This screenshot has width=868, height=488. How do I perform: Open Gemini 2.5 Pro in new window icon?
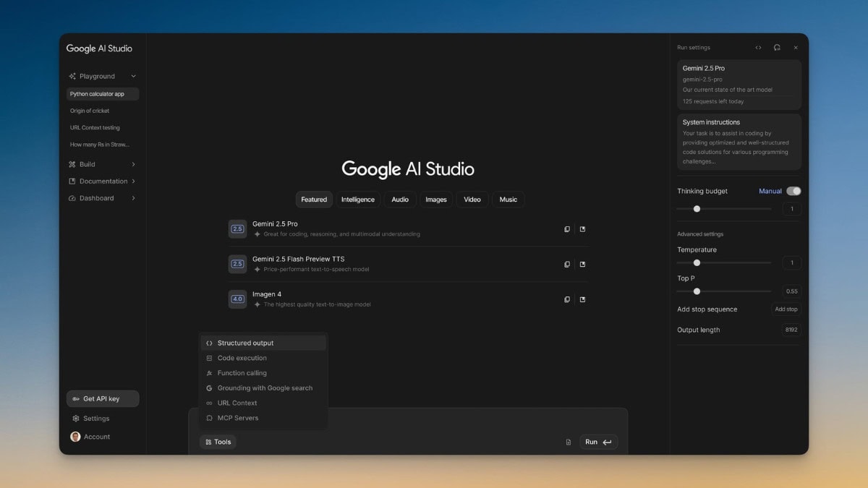point(582,229)
